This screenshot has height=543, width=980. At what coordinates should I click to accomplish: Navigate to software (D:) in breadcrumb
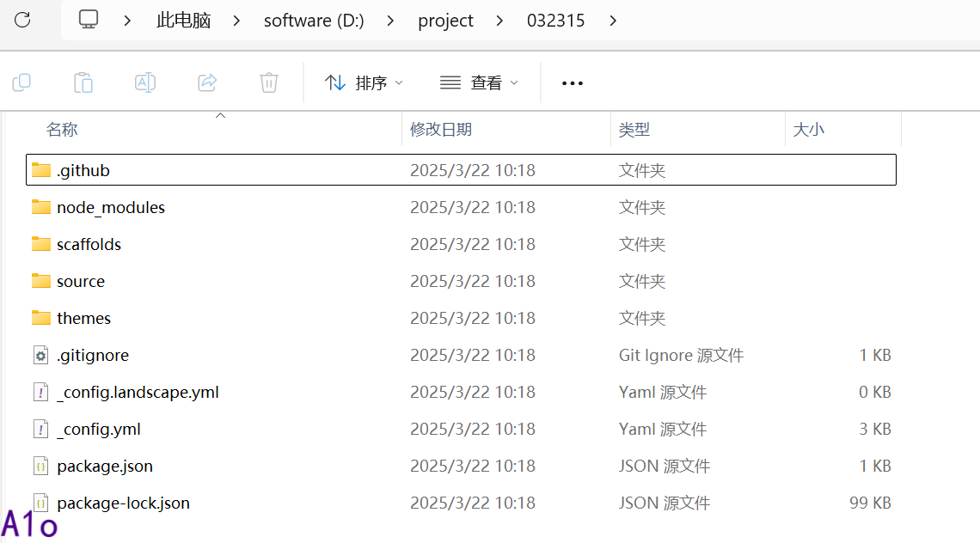tap(314, 21)
